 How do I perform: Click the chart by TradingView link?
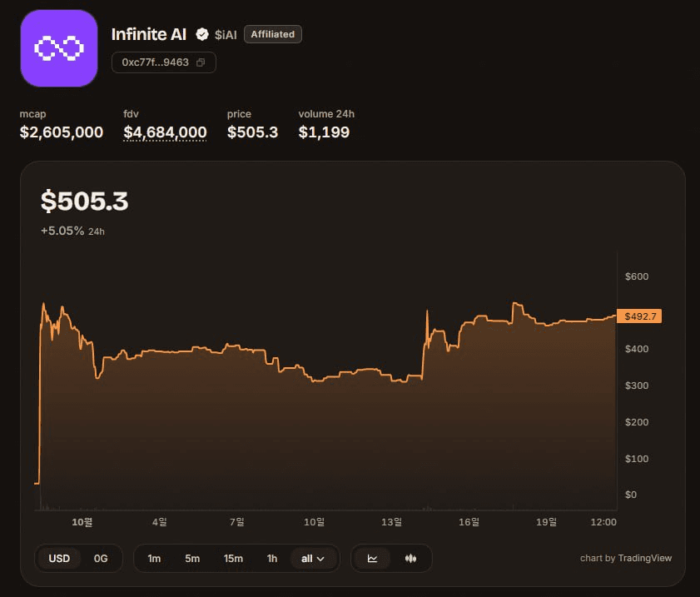[x=626, y=558]
